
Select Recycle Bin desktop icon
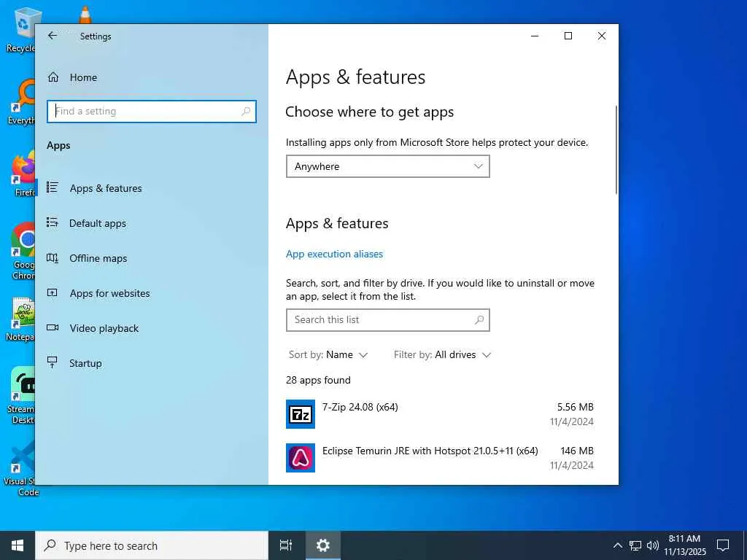[x=21, y=31]
